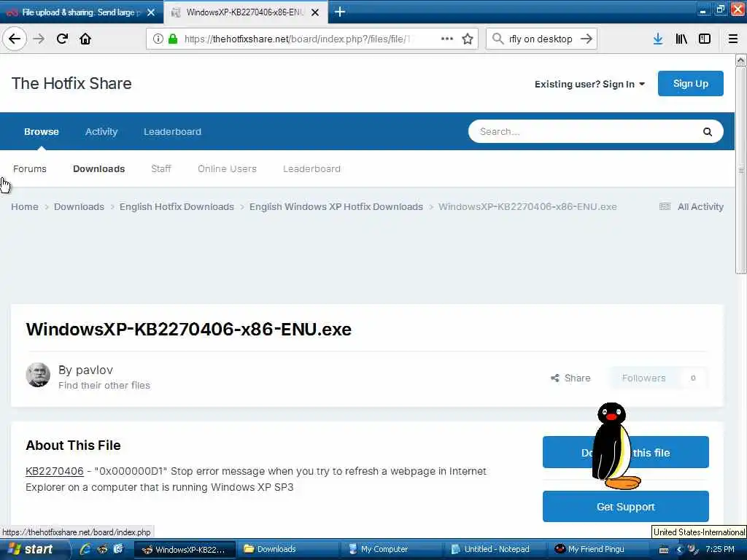The height and width of the screenshot is (560, 747).
Task: Open a new browser tab
Action: coord(340,12)
